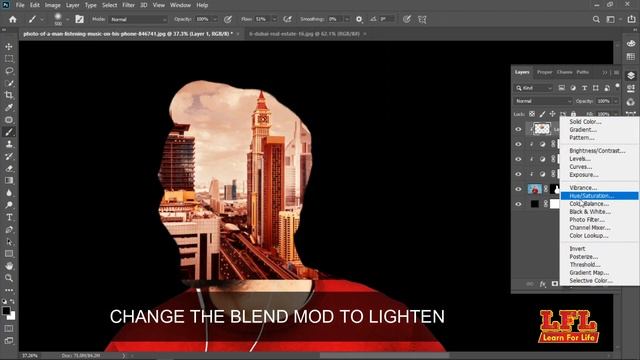The image size is (640, 360).
Task: Hide the black fill layer
Action: tap(518, 204)
